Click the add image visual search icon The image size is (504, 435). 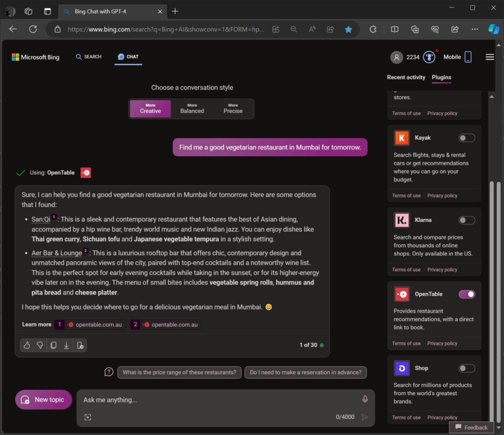(x=88, y=417)
